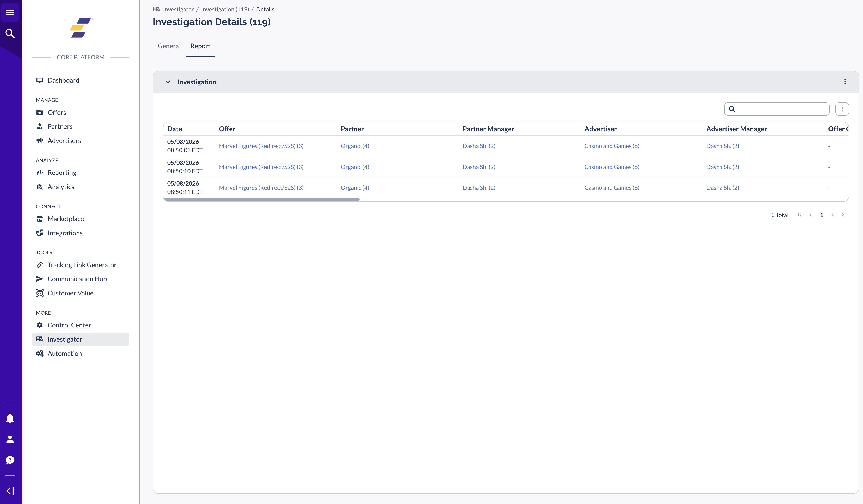Click the Tracking Link Generator chain icon
The image size is (863, 504).
(40, 265)
